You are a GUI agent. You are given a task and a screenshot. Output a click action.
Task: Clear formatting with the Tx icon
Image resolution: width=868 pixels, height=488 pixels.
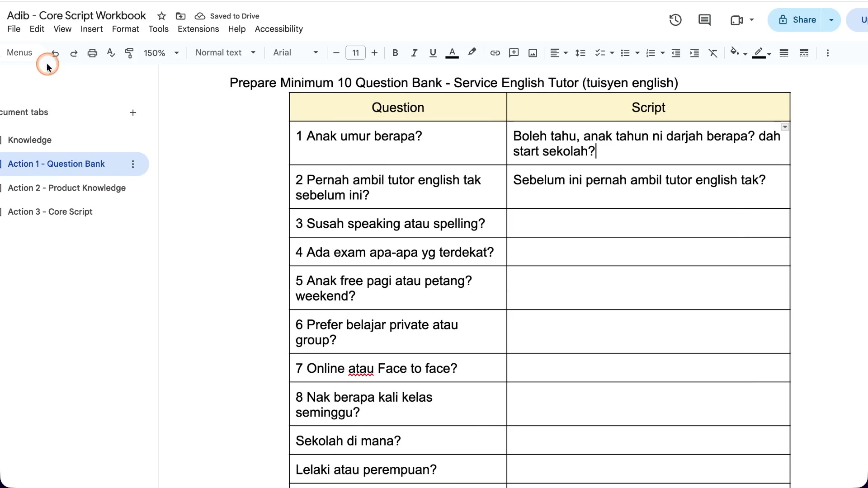[x=713, y=53]
